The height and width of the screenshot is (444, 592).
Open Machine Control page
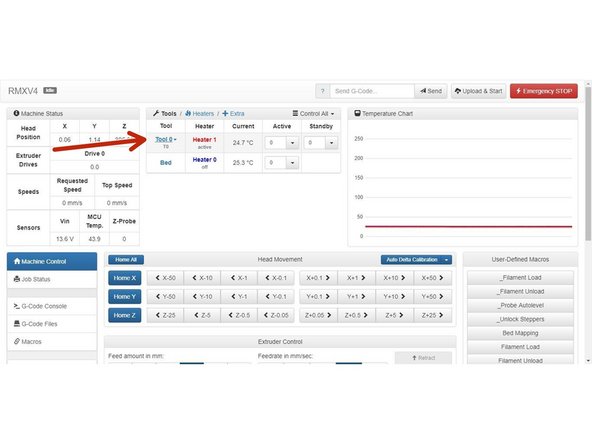[52, 261]
